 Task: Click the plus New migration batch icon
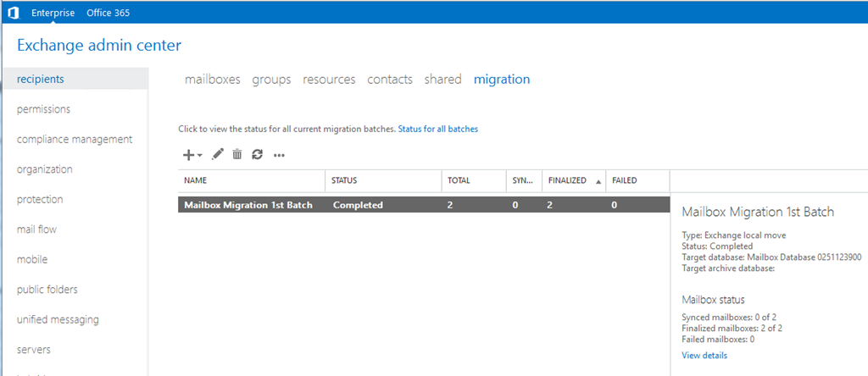(x=188, y=155)
